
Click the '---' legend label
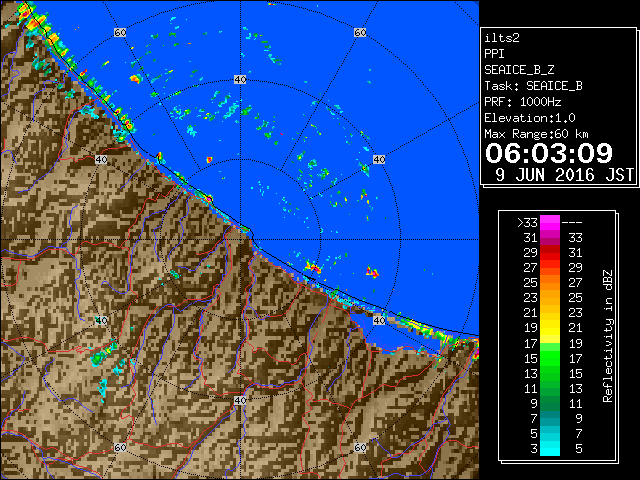[x=572, y=223]
